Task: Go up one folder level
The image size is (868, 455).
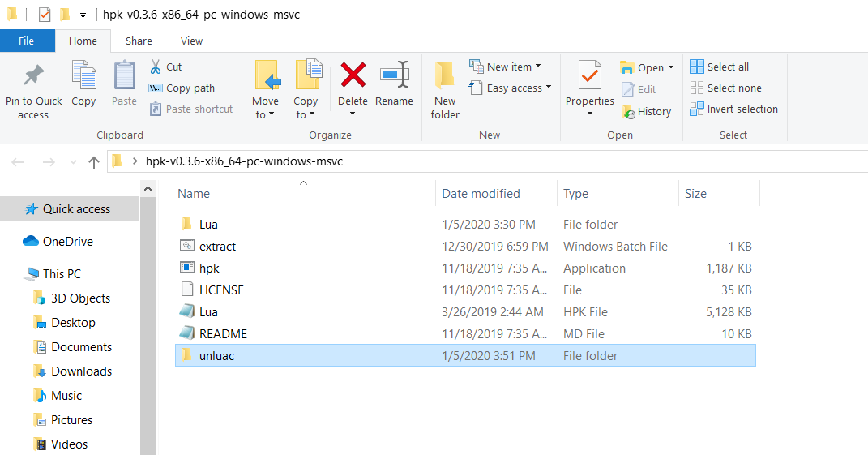Action: 94,162
